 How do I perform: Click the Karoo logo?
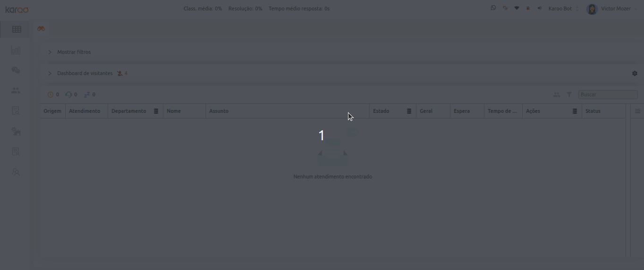[17, 9]
